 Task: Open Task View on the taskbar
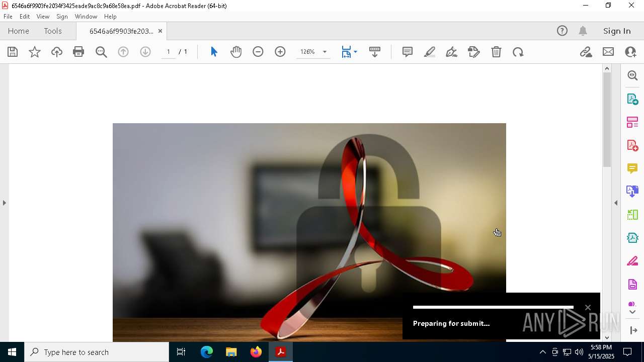[181, 352]
